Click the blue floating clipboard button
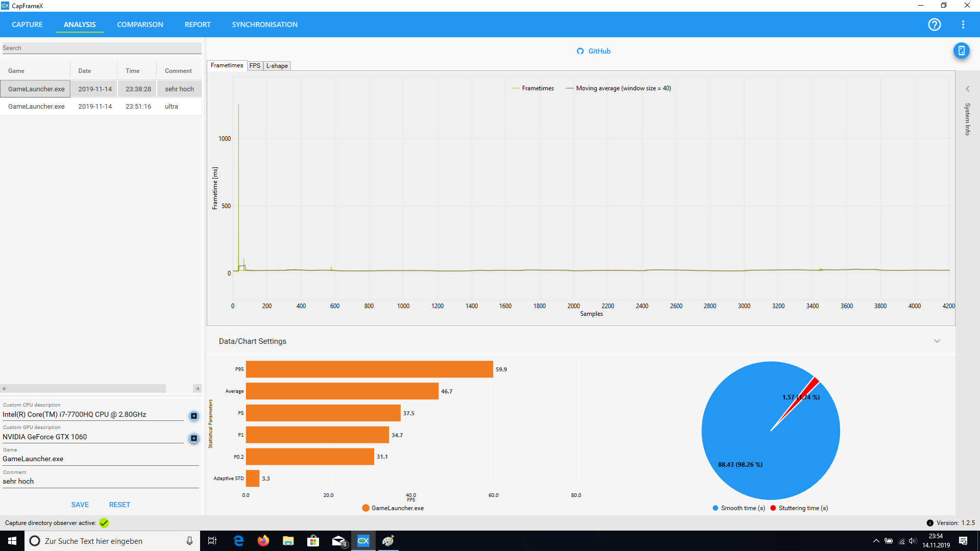The image size is (980, 551). (961, 51)
